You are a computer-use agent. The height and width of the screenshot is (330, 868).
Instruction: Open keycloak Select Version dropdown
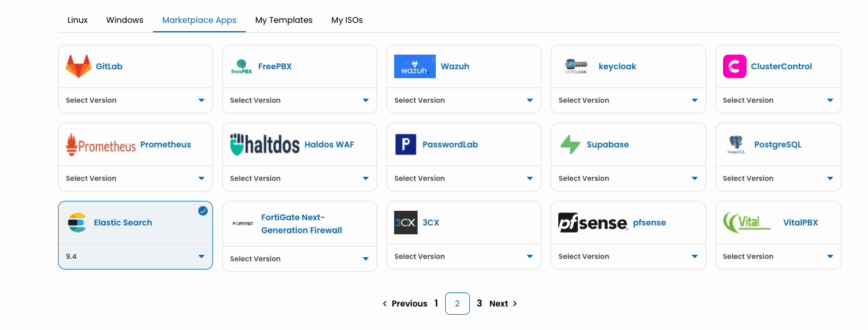(628, 100)
